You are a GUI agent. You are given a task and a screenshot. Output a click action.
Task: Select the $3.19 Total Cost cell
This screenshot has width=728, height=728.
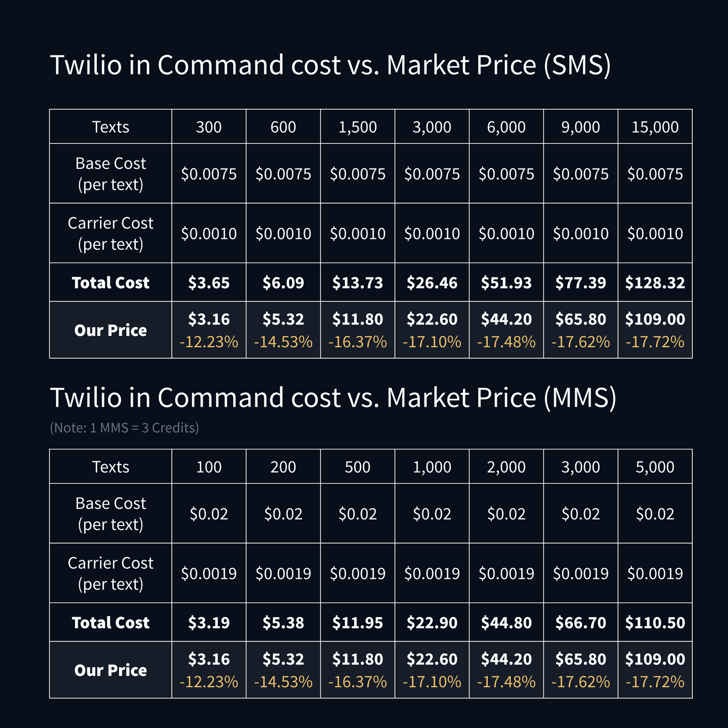tap(209, 623)
